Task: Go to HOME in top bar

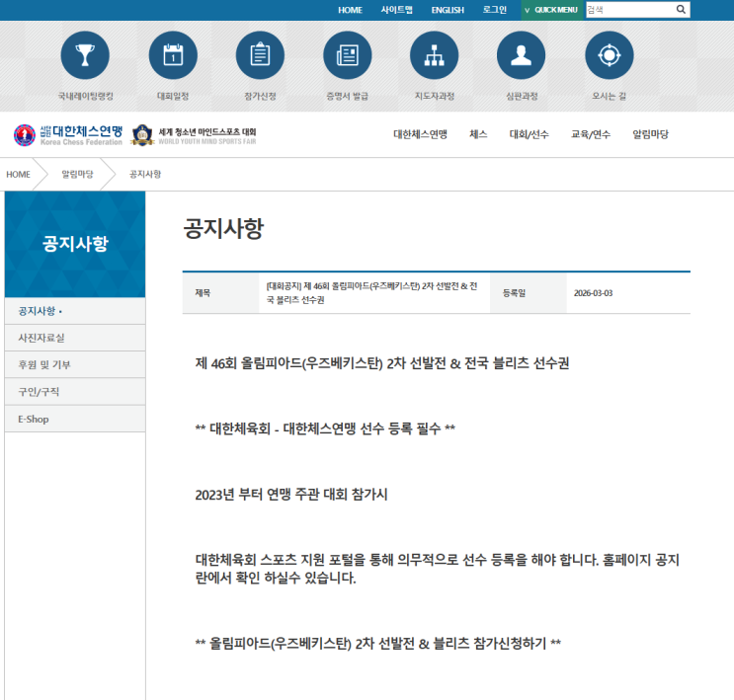Action: click(350, 10)
